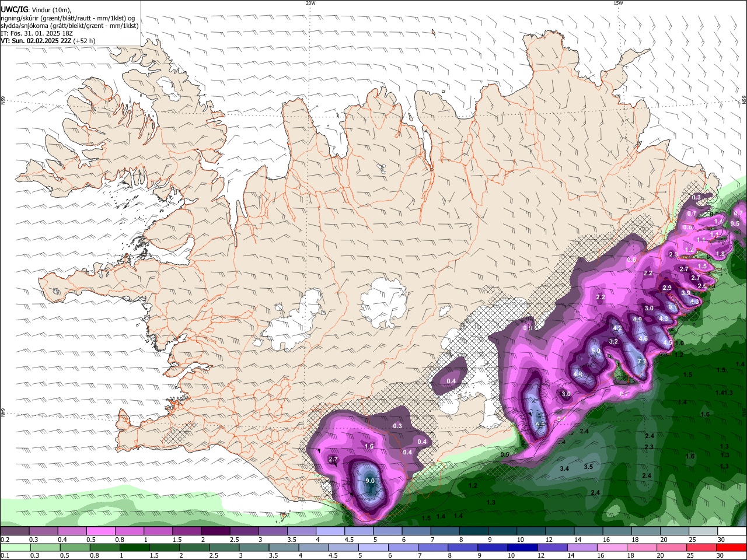Click the light grey swatch labeled 25 in the top legend row

703,531
